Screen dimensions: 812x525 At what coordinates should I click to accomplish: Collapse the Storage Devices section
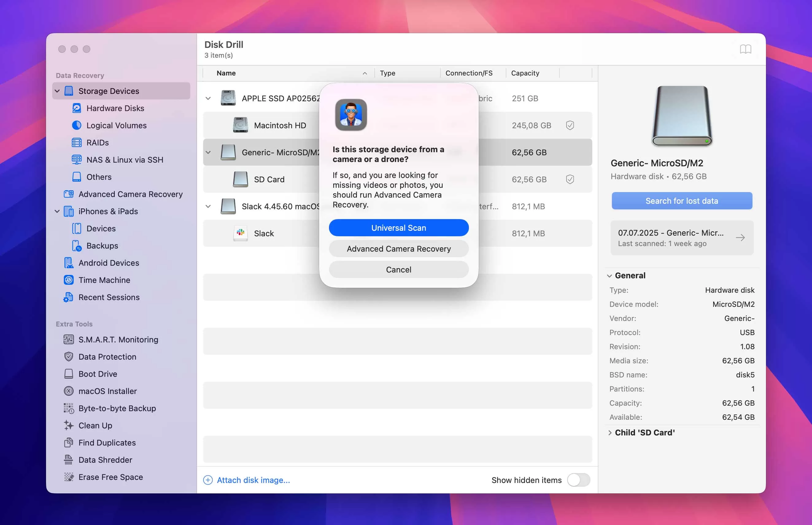click(x=57, y=91)
